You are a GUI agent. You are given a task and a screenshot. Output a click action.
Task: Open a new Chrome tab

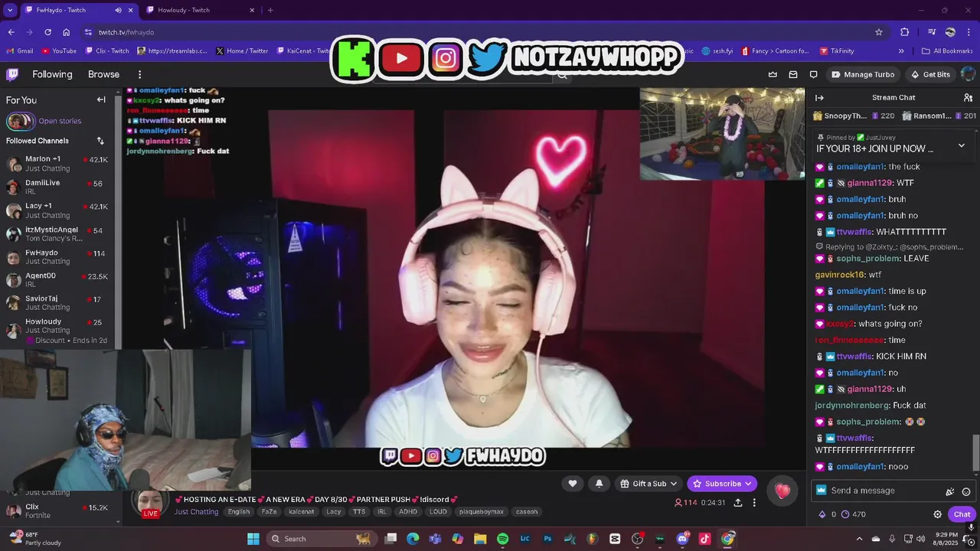tap(270, 10)
